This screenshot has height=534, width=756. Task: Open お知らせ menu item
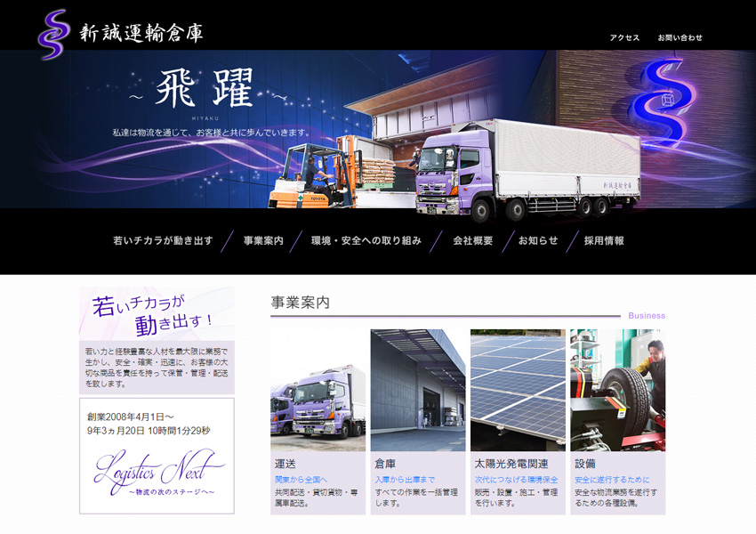(538, 241)
